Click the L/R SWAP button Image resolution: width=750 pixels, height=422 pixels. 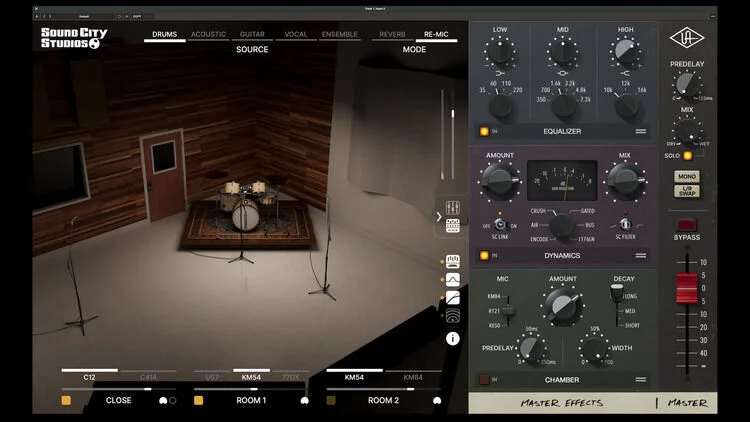click(687, 191)
